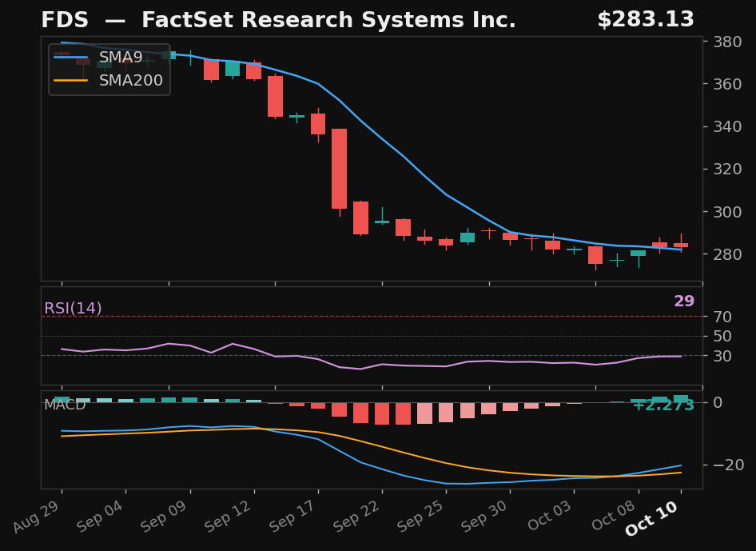Viewport: 756px width, 551px height.
Task: Click the Oct 03 date label
Action: [x=550, y=516]
